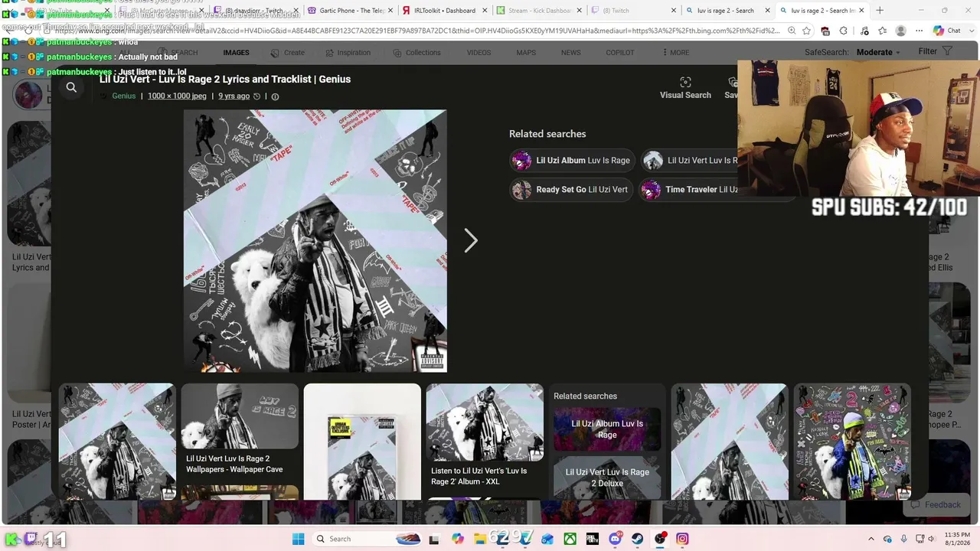Open the Filter funnel in Bing Images

936,51
